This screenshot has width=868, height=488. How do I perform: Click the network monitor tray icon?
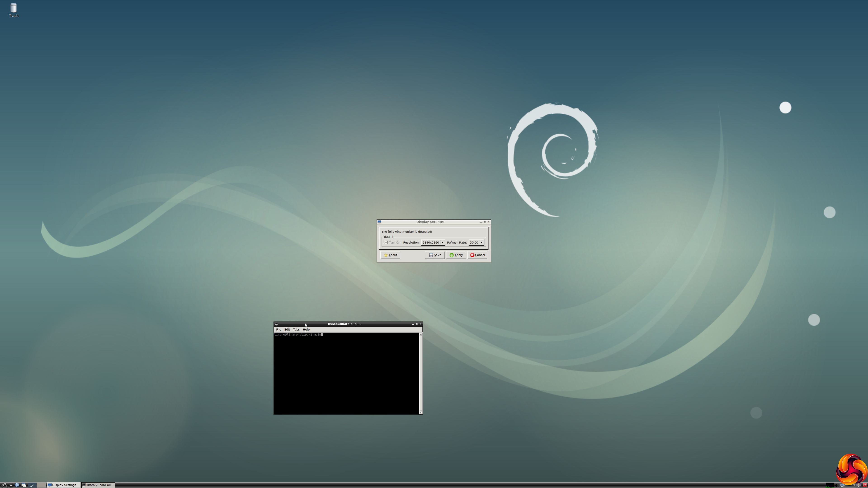[842, 486]
